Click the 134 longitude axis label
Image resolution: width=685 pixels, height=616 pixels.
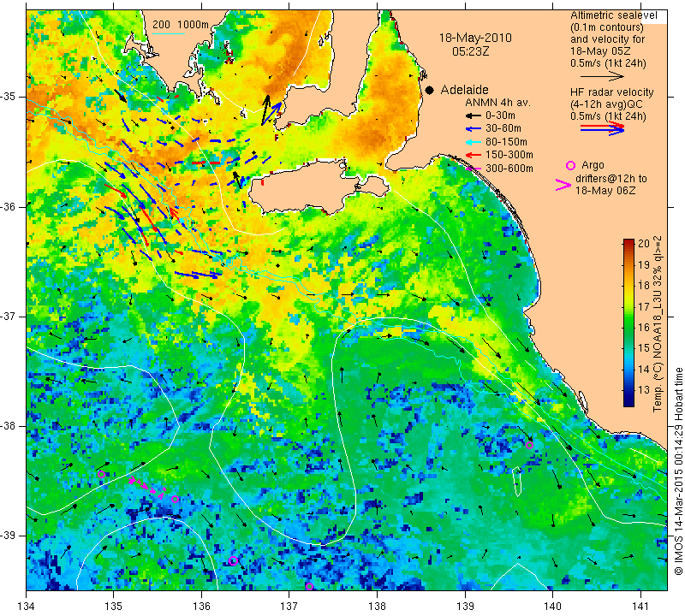27,607
